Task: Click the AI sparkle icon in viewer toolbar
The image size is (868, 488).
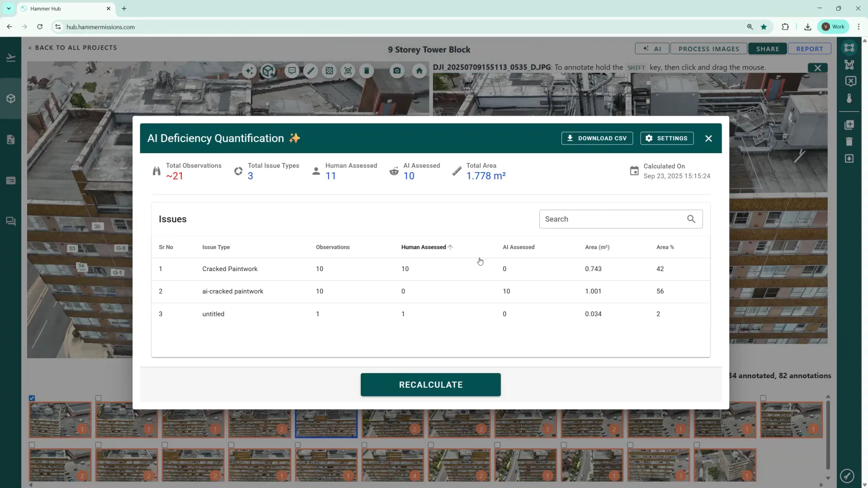Action: tap(249, 71)
